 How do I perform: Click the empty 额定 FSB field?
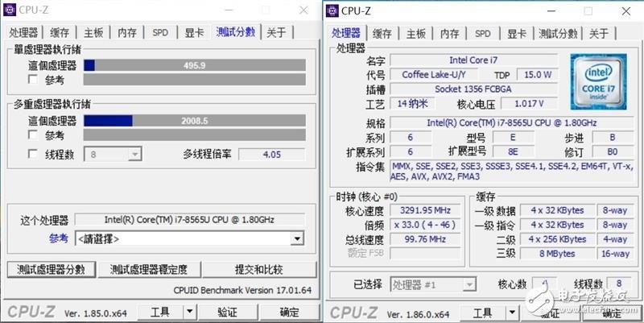point(425,253)
